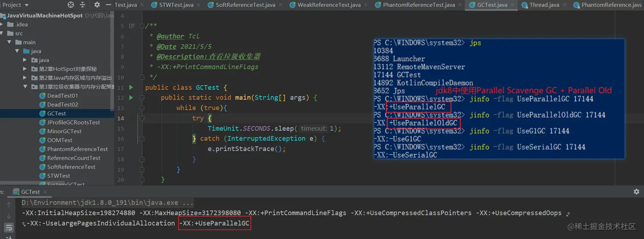Toggle rendered doc view icon on line 5

tap(132, 26)
